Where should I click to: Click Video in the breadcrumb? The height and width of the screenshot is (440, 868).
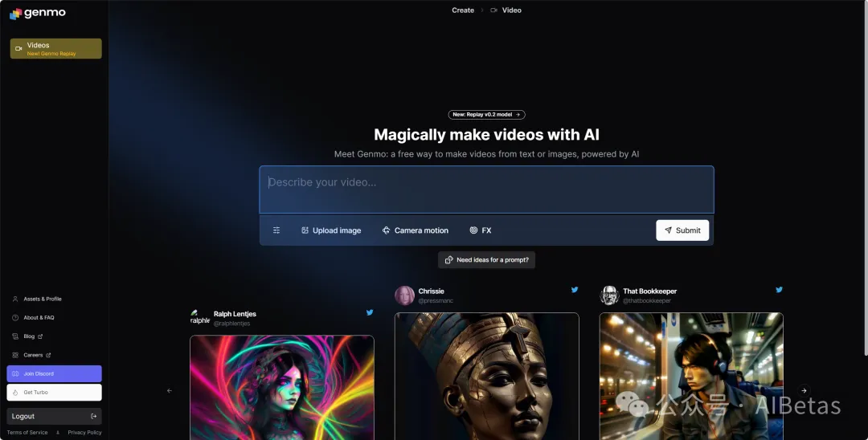pos(511,10)
